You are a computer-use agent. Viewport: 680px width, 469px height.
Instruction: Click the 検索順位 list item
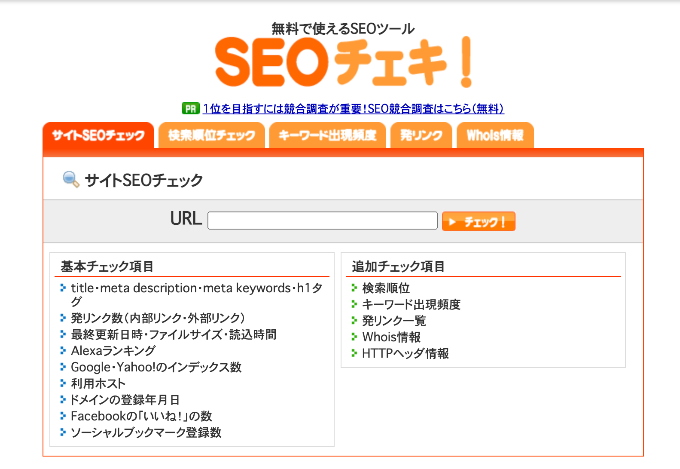click(386, 288)
